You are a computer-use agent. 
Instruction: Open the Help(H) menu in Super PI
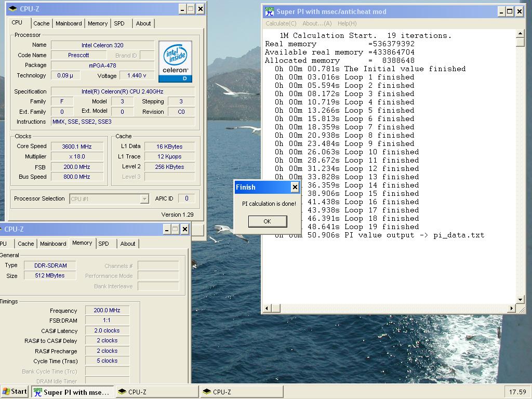tap(347, 23)
